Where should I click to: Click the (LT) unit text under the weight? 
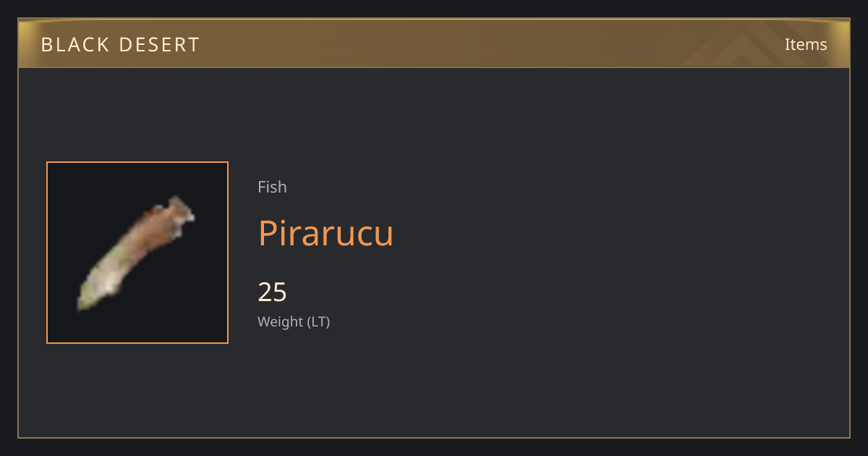(319, 321)
